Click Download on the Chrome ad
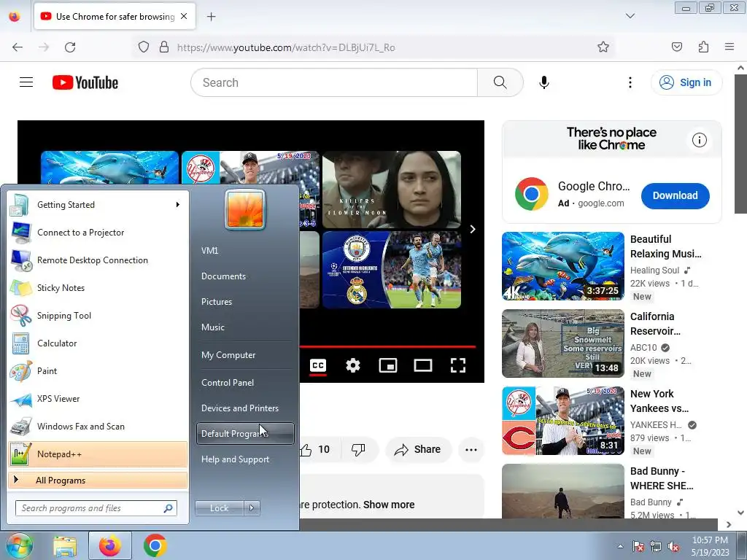The width and height of the screenshot is (747, 560). 675,195
